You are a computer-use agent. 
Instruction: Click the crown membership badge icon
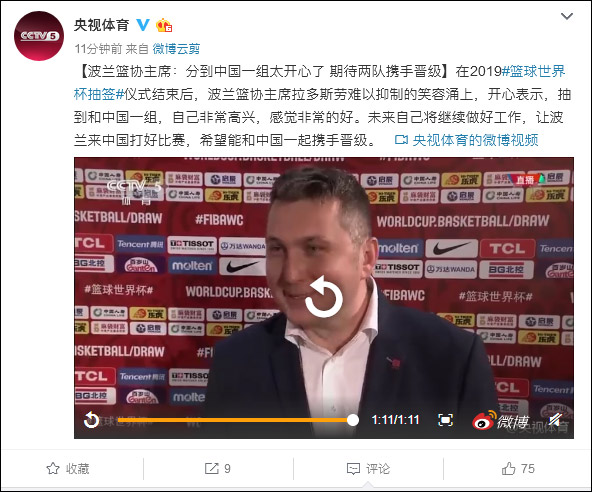(x=164, y=25)
